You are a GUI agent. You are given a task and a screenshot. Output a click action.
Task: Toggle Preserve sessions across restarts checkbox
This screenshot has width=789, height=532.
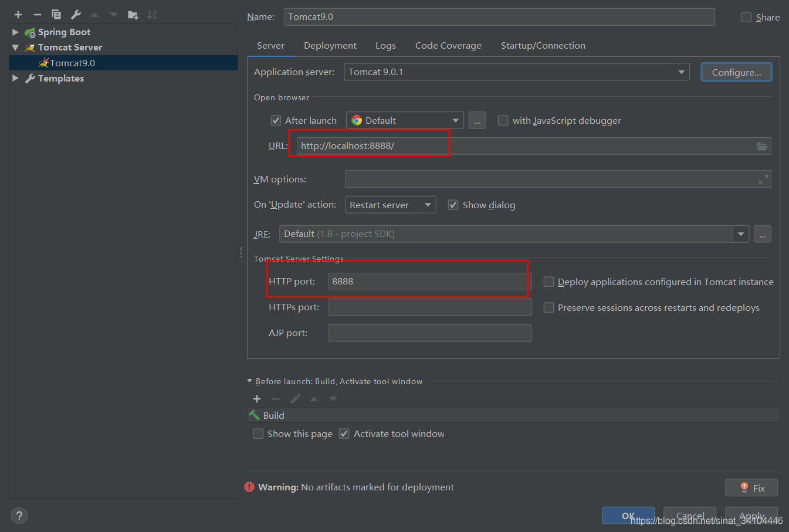548,308
